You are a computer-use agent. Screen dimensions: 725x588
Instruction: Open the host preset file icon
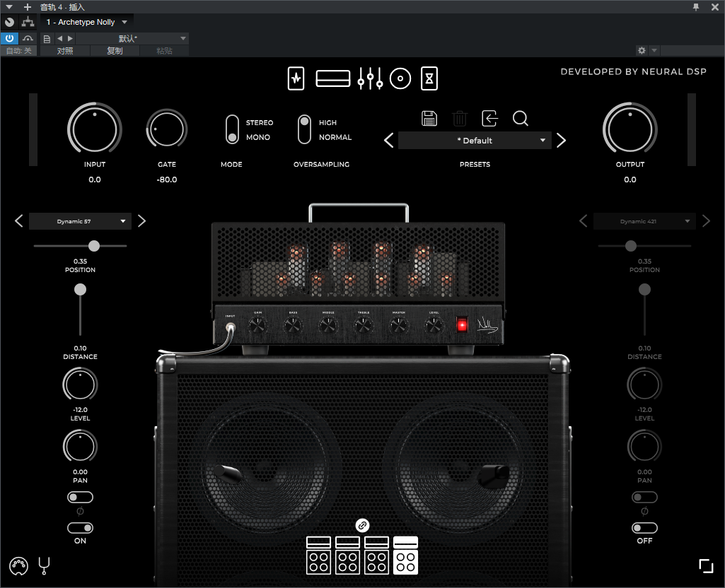pos(47,39)
